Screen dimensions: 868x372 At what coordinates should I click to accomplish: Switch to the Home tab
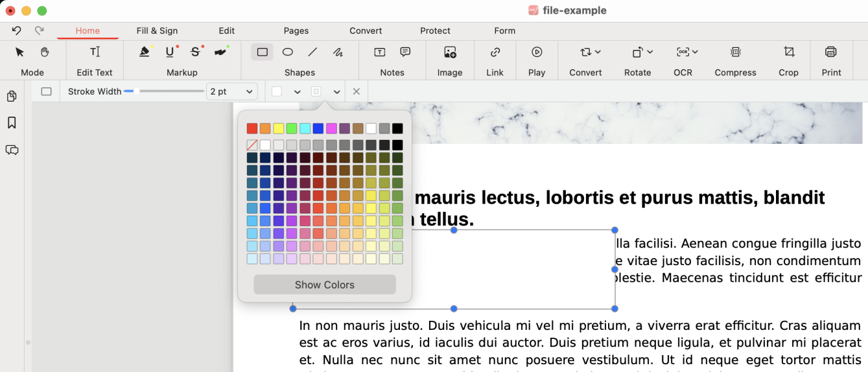(x=88, y=30)
